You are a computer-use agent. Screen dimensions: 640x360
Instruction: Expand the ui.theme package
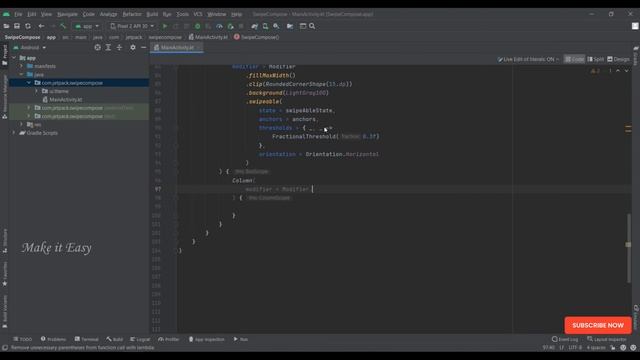[36, 91]
